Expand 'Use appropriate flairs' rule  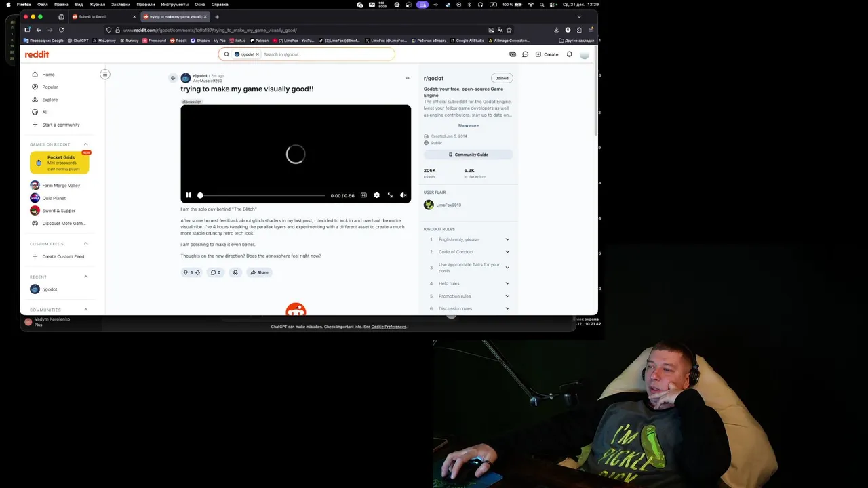click(507, 268)
